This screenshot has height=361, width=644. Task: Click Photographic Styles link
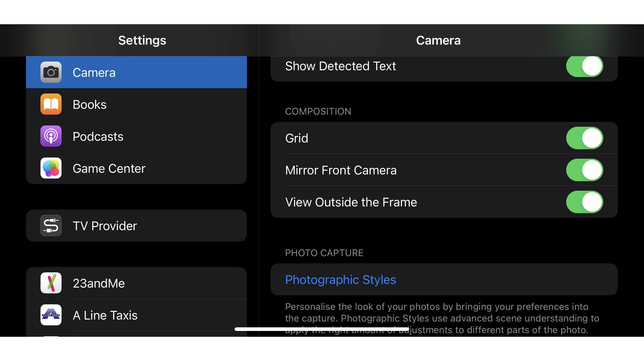[x=340, y=280]
